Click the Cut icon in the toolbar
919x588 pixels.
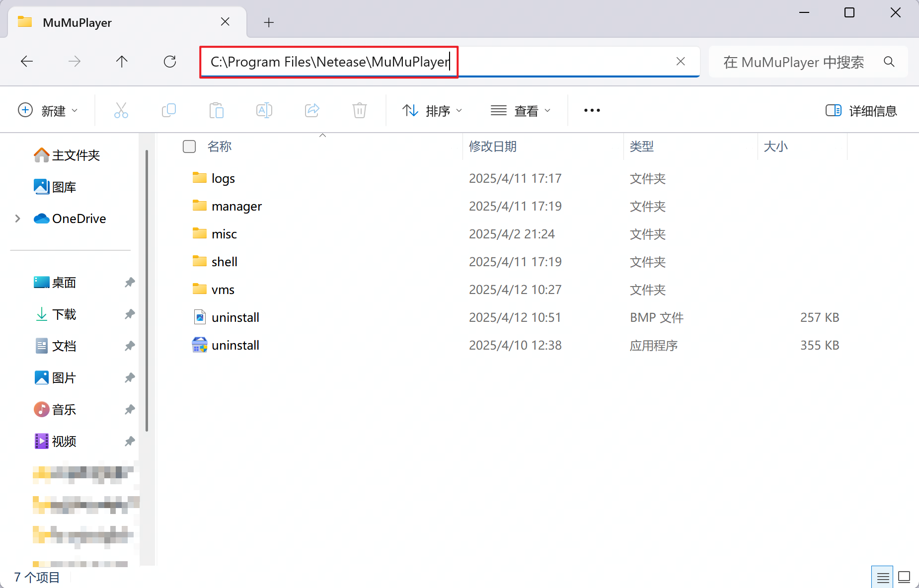[x=121, y=110]
